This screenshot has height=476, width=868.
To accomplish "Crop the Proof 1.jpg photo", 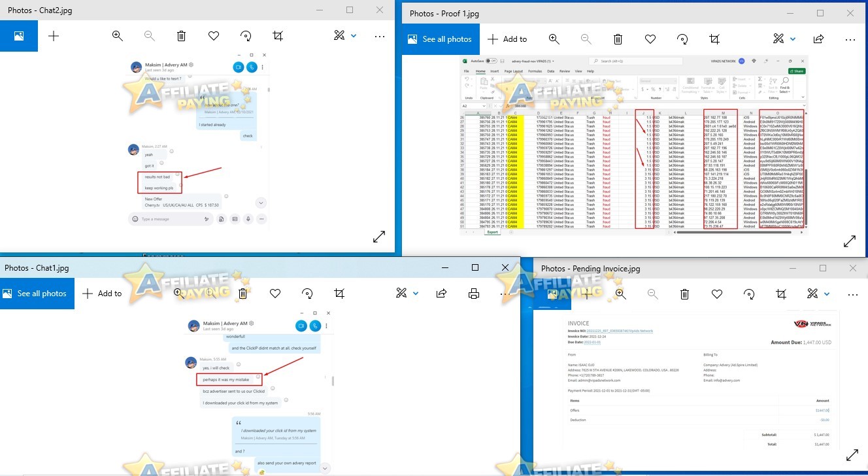I will (714, 39).
